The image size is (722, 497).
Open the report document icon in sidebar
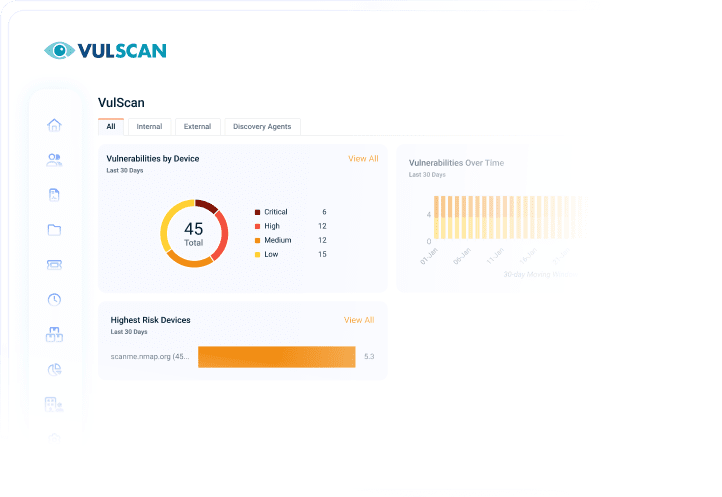pos(54,195)
